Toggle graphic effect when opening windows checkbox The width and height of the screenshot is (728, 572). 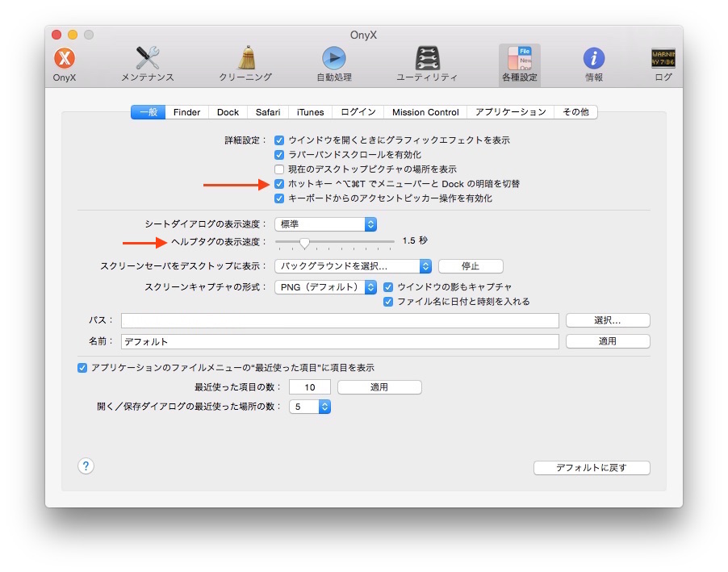pyautogui.click(x=279, y=140)
